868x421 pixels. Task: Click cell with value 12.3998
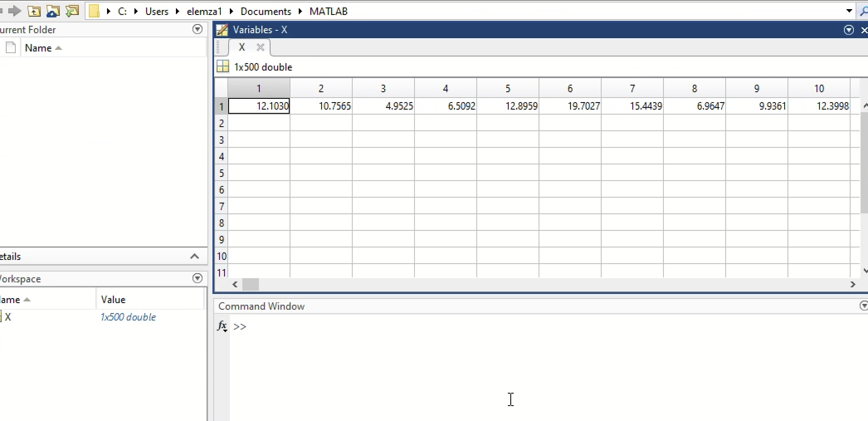[819, 106]
